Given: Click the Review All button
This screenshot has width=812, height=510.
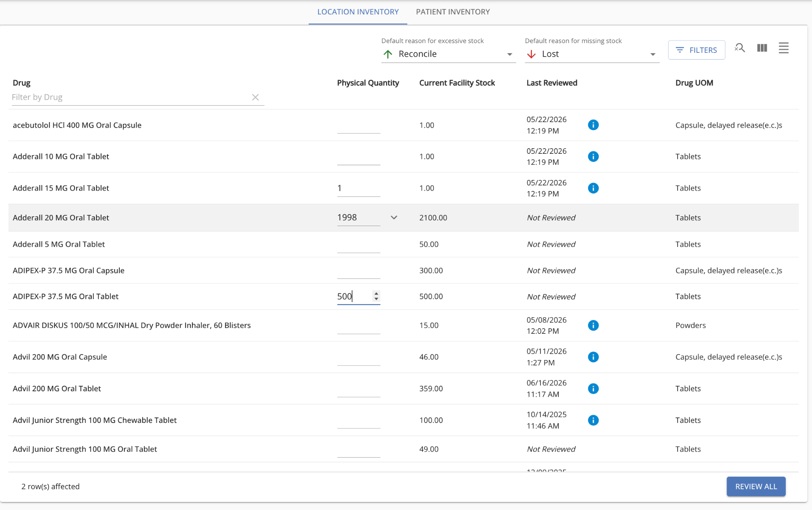Looking at the screenshot, I should [756, 486].
